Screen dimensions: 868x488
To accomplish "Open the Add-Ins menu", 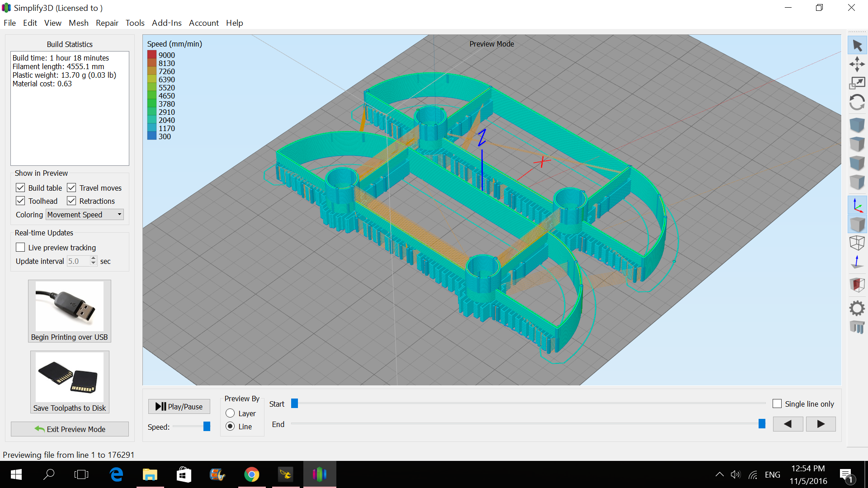I will (x=166, y=23).
